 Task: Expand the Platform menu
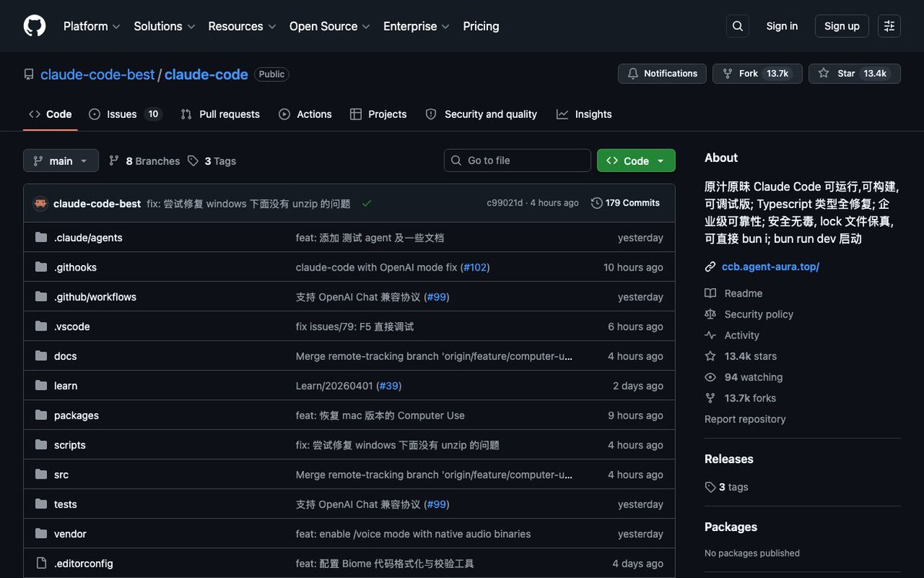pyautogui.click(x=92, y=26)
